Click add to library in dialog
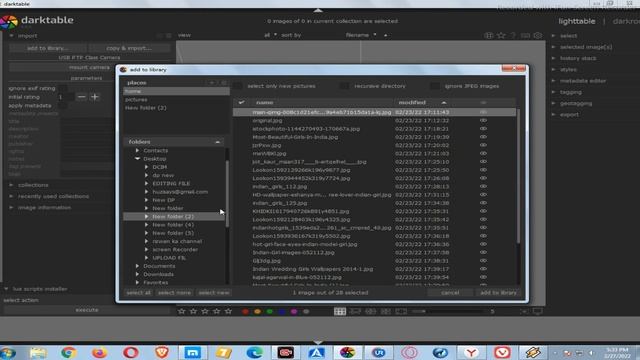 click(498, 293)
